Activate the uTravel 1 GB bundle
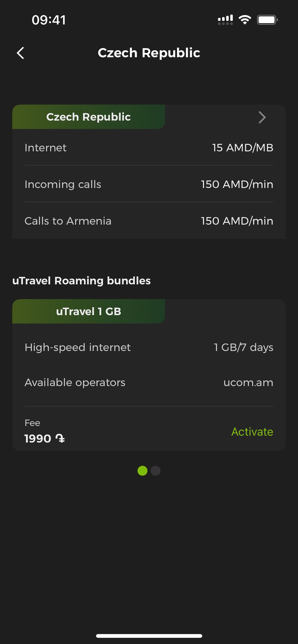298x644 pixels. pyautogui.click(x=252, y=432)
